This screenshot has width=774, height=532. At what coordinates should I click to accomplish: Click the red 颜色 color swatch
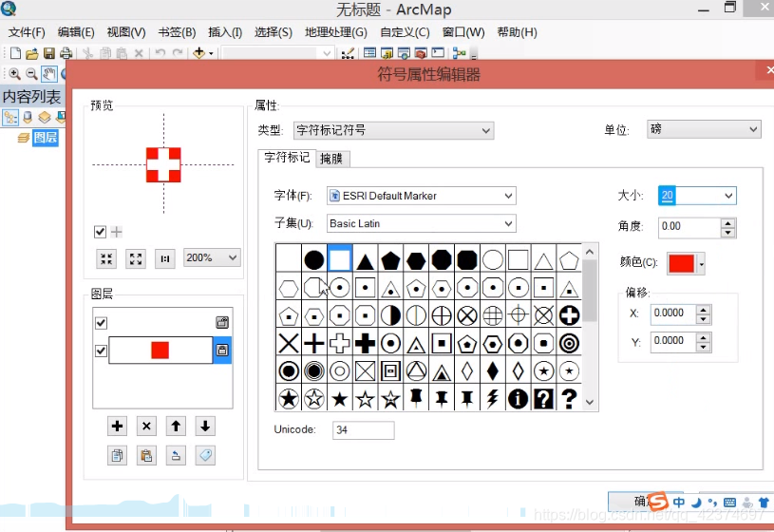point(682,264)
